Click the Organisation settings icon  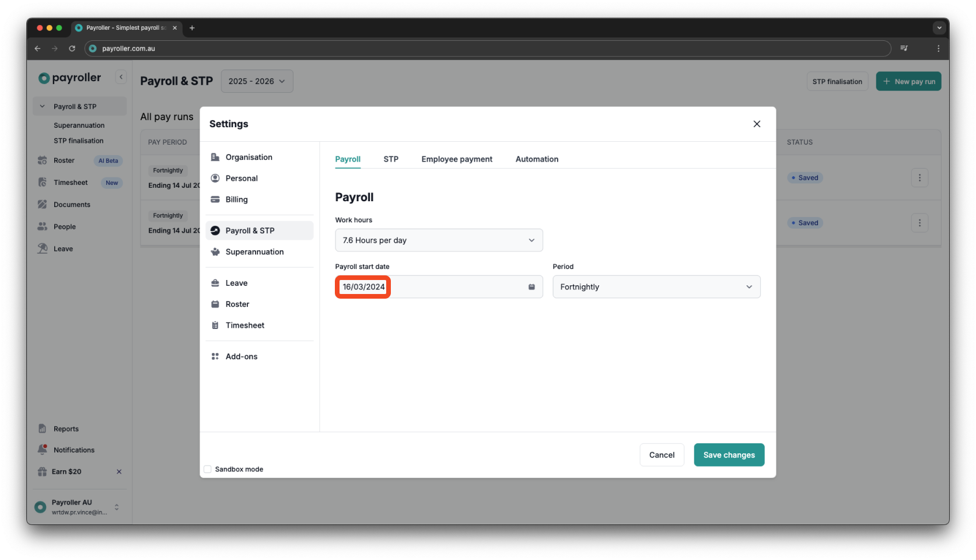[215, 156]
